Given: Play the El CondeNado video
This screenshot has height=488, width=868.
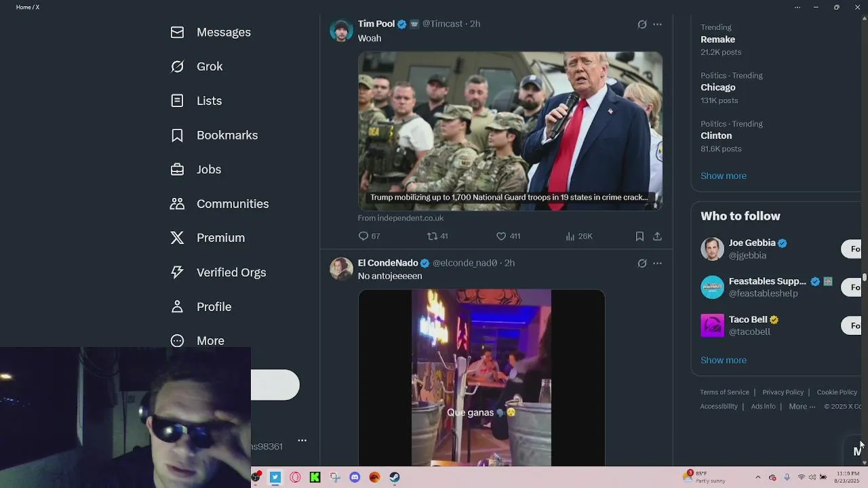Looking at the screenshot, I should (x=481, y=378).
